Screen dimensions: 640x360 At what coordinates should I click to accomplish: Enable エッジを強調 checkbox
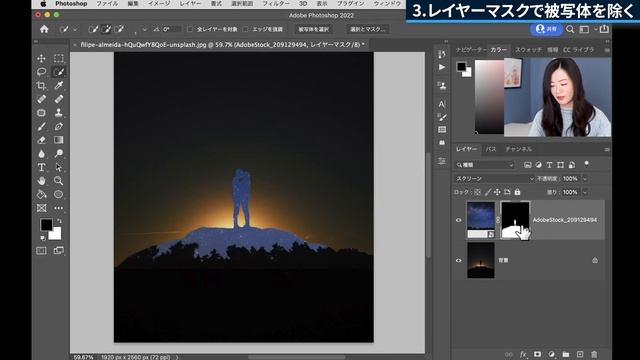245,29
